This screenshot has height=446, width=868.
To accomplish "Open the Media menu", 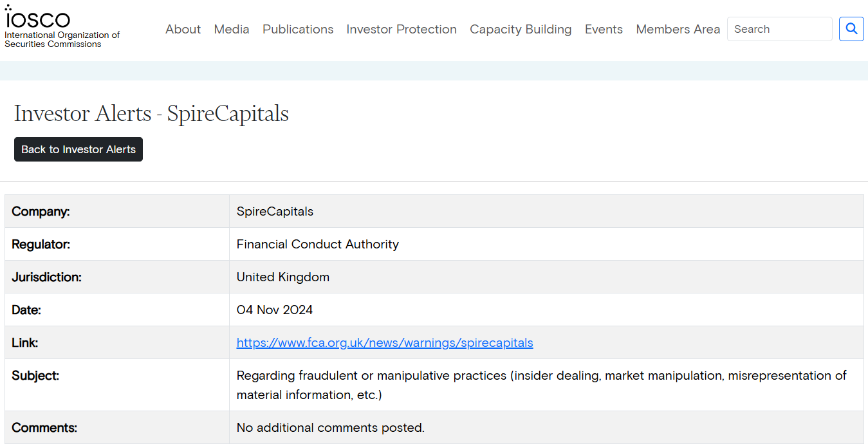I will click(232, 30).
